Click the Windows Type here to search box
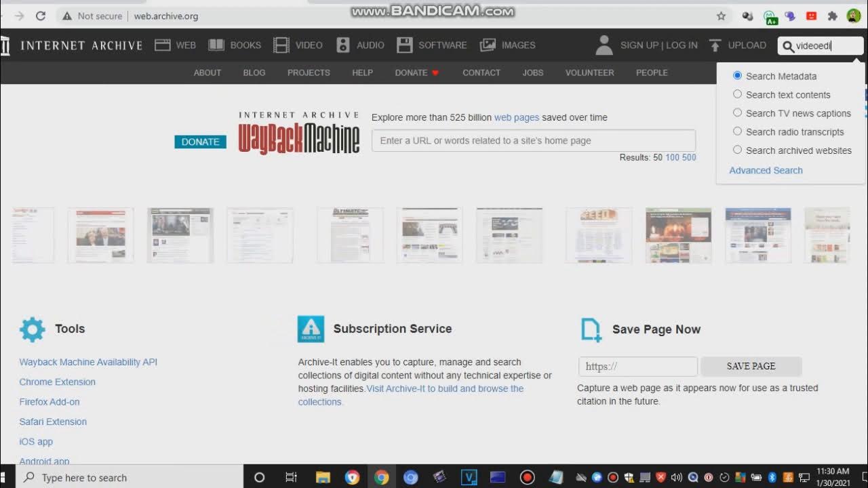 (x=129, y=477)
